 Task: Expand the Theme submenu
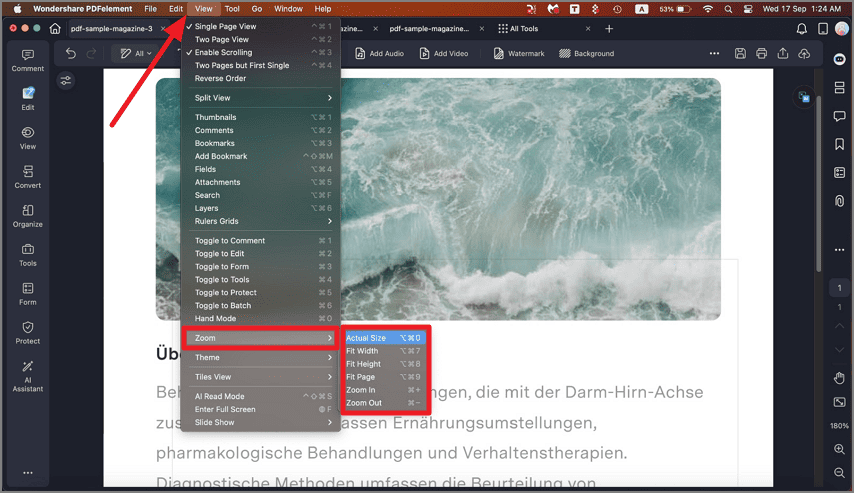click(x=259, y=357)
